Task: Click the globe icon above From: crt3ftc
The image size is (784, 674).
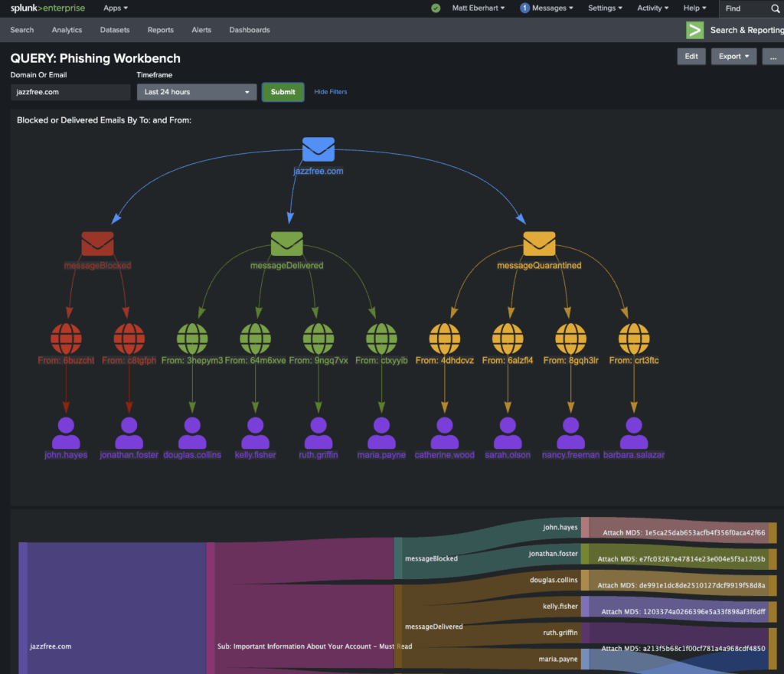Action: 633,338
